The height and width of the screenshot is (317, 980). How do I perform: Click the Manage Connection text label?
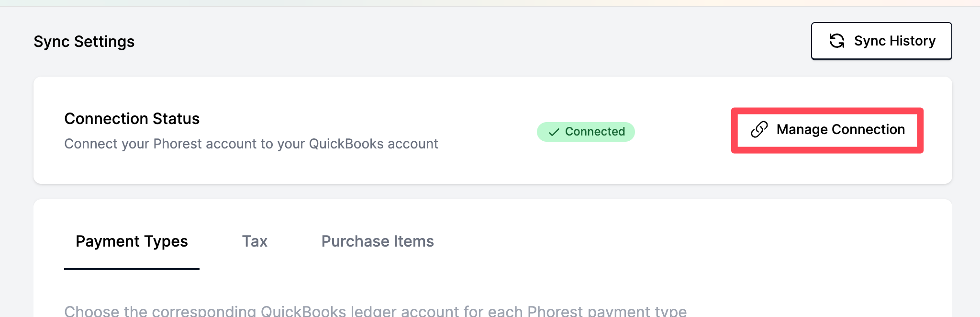click(840, 130)
